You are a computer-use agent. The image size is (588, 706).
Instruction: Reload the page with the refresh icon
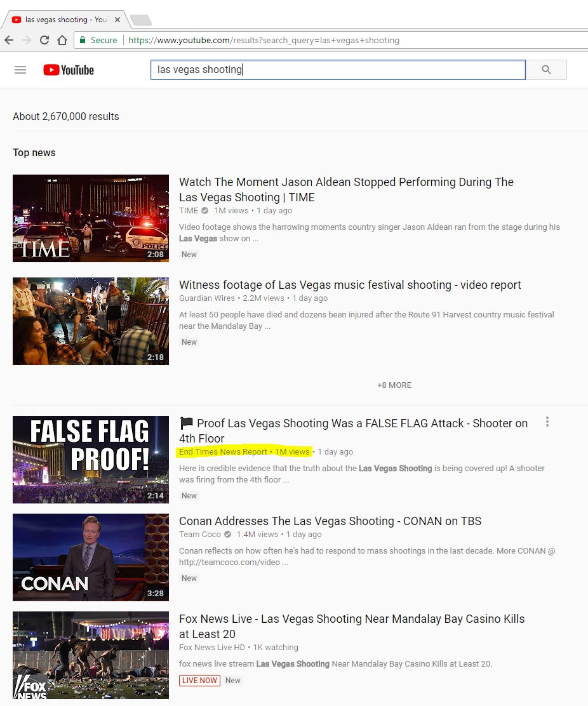tap(44, 40)
